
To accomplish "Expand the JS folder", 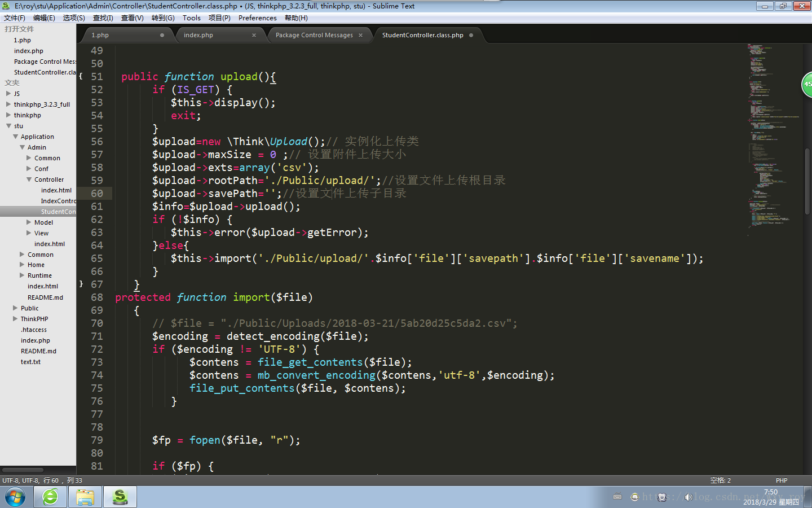I will click(8, 94).
